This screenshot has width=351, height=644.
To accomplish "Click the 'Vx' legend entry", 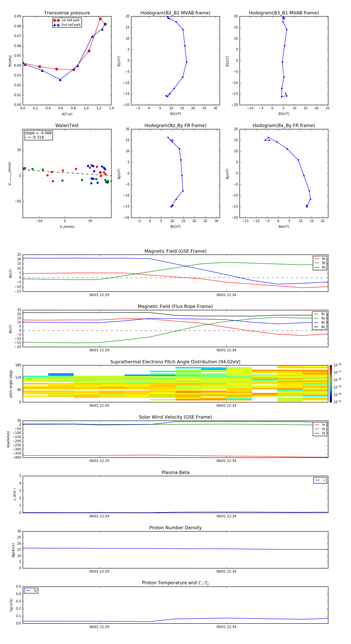I will (320, 424).
